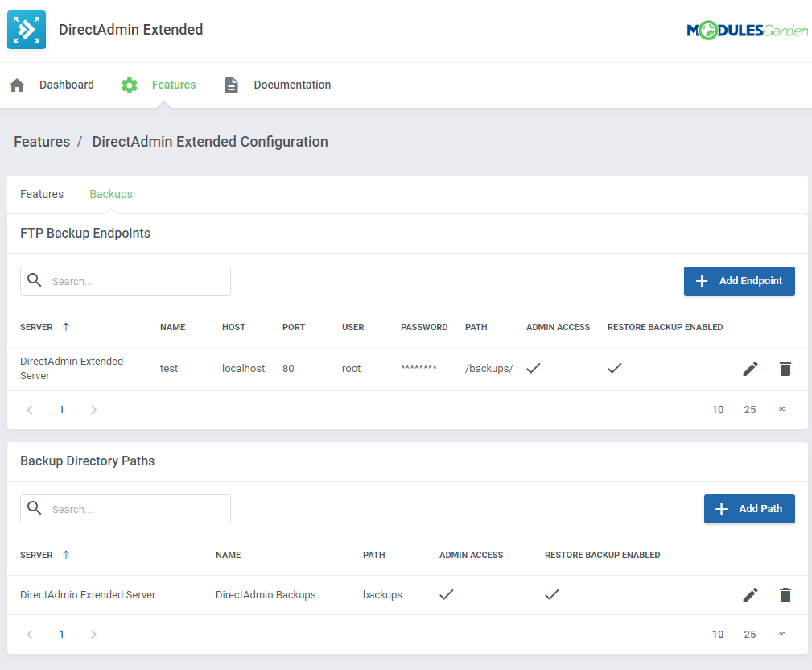Open the Dashboard menu item

[66, 85]
